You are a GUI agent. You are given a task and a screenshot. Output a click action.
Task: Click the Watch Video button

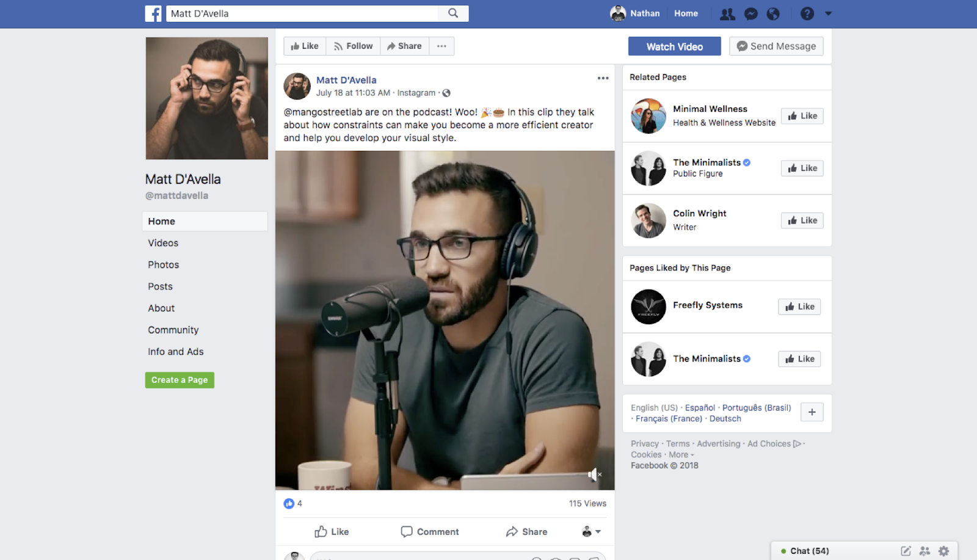coord(674,46)
